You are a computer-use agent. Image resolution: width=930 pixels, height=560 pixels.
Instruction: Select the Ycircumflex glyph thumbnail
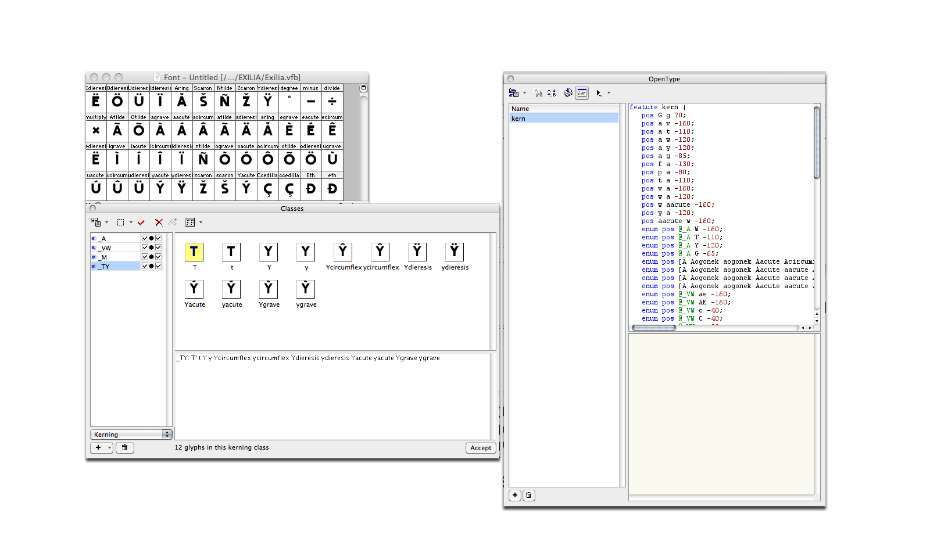pos(343,252)
